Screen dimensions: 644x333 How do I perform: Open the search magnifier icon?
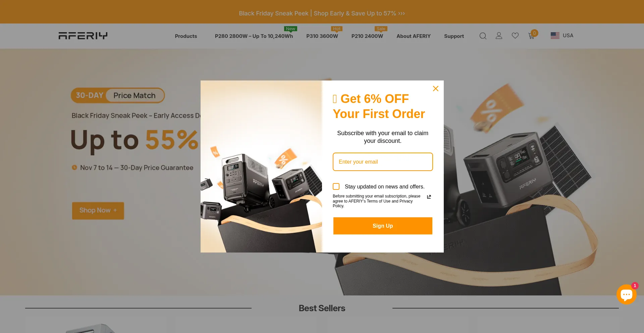[x=483, y=36]
